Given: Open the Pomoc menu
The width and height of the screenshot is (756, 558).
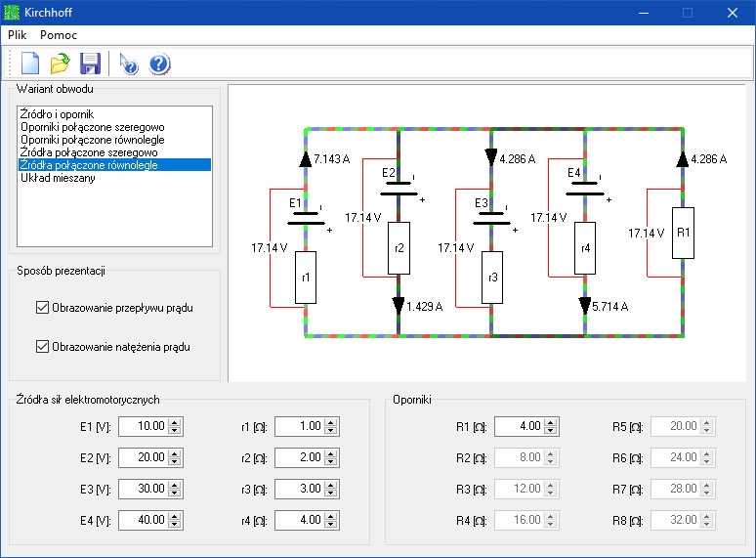Looking at the screenshot, I should [x=59, y=34].
